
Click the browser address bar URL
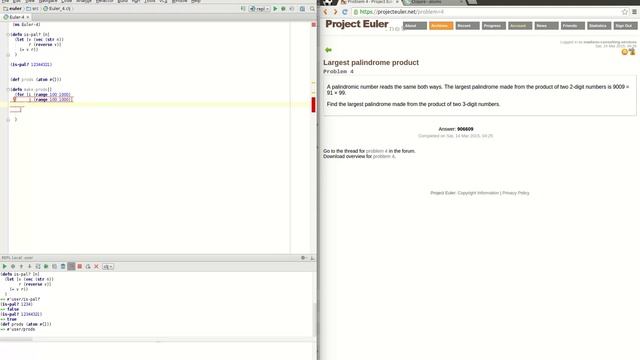click(x=402, y=12)
